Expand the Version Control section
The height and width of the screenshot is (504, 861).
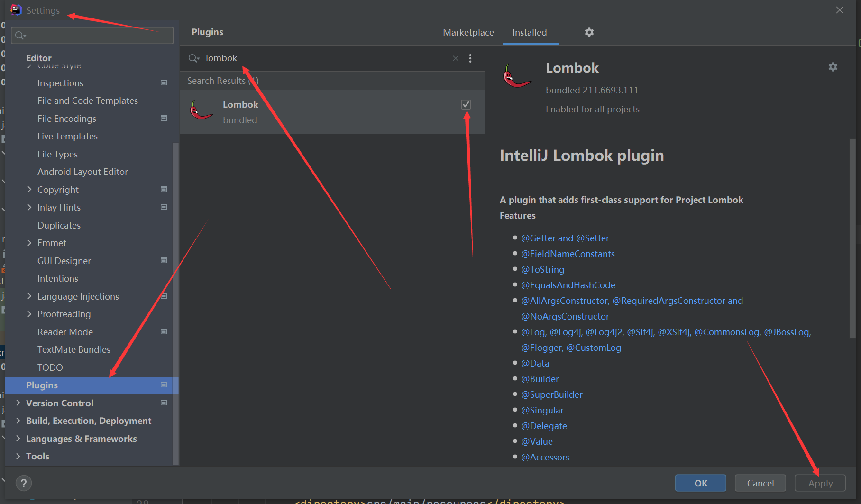[18, 403]
